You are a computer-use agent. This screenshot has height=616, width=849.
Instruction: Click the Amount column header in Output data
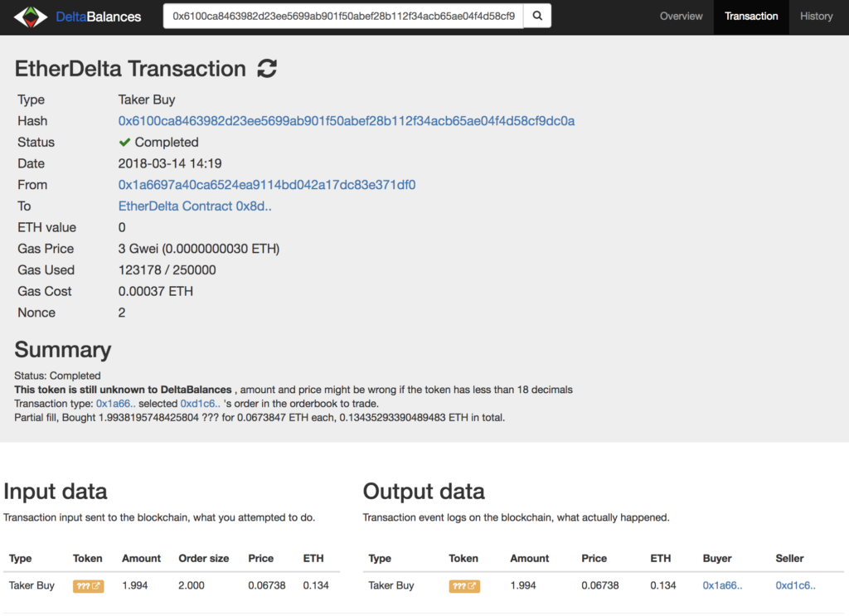(529, 558)
